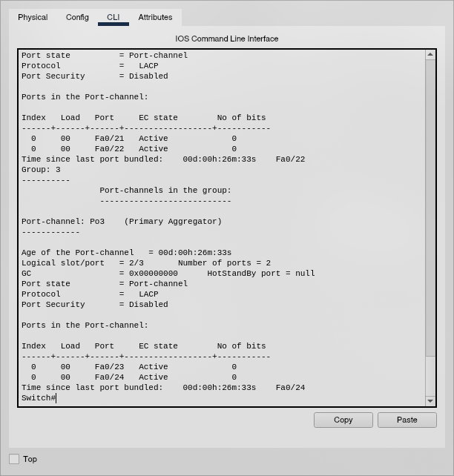
Task: Open the Config tab
Action: [x=77, y=17]
